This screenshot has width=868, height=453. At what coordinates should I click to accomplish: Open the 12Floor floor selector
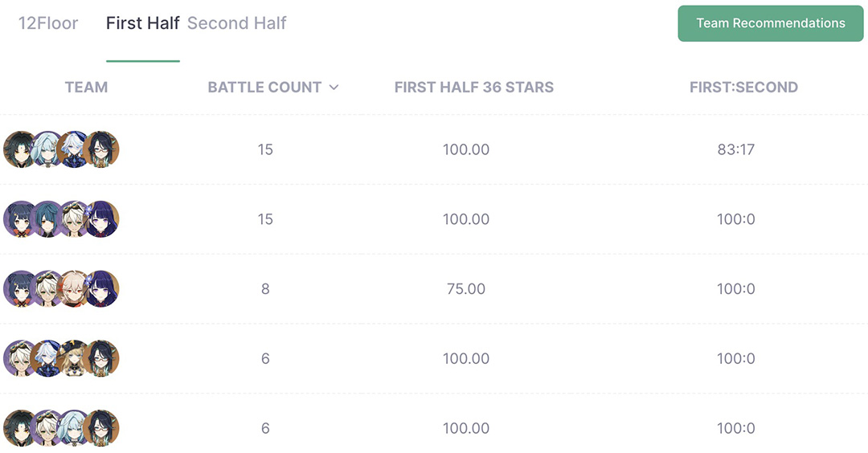(48, 23)
